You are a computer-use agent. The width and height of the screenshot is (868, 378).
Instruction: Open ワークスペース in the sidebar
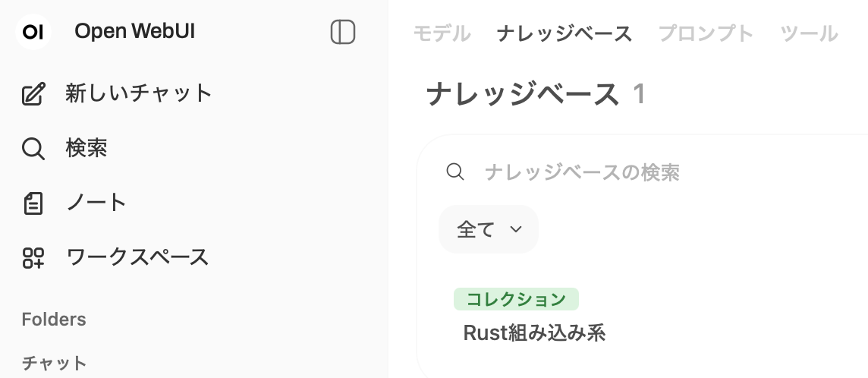click(137, 258)
